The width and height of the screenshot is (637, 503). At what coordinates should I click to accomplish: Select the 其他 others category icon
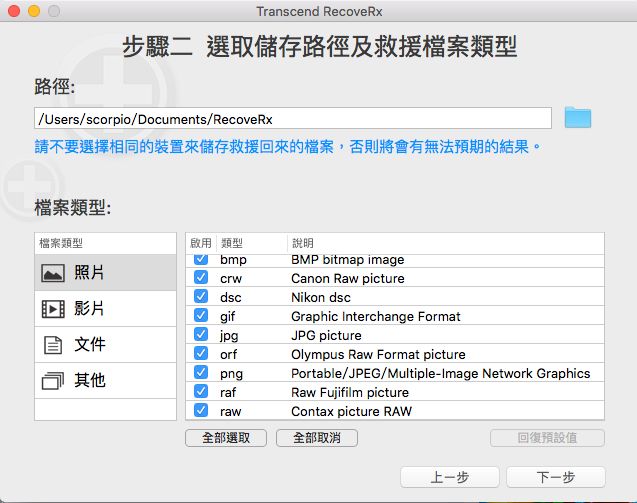52,381
